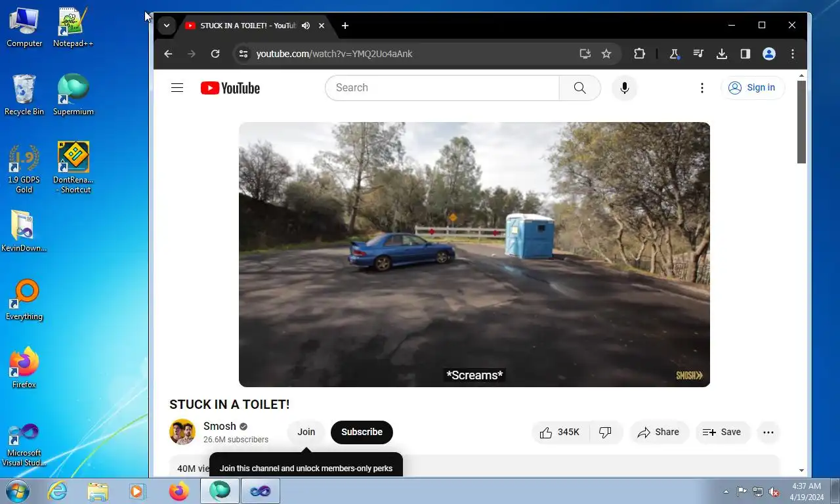Click the page vertical scrollbar thumb

pos(801,122)
